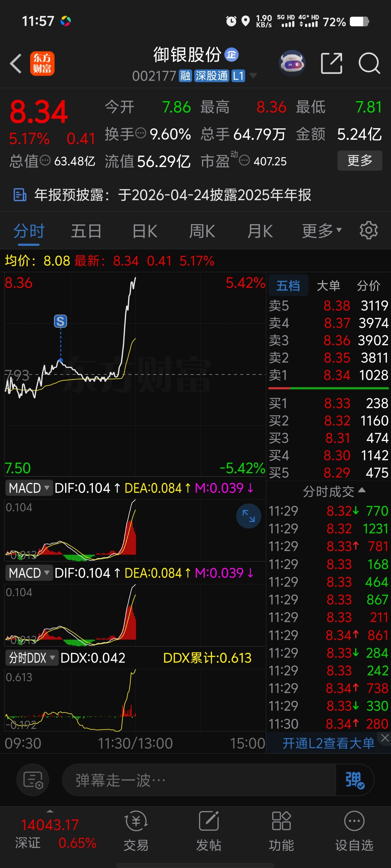The height and width of the screenshot is (868, 391).
Task: Open the 交易 trade icon
Action: pyautogui.click(x=136, y=830)
